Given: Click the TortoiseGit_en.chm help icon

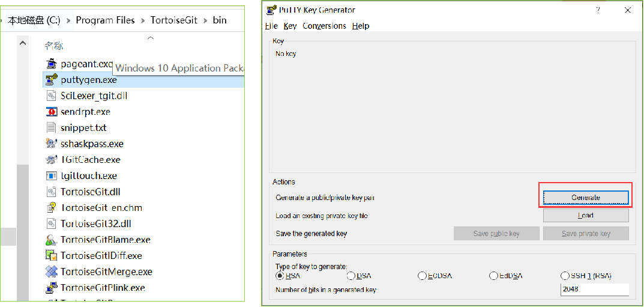Looking at the screenshot, I should [x=51, y=207].
